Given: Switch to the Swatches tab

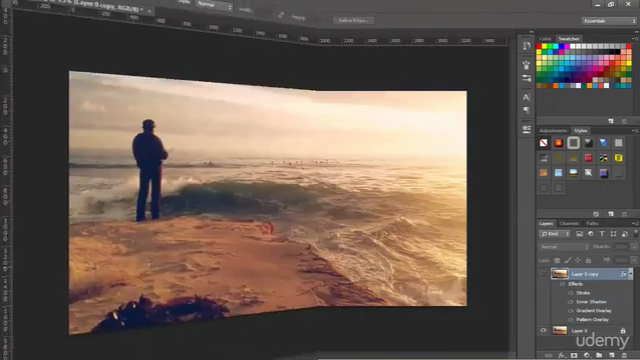Looking at the screenshot, I should (569, 39).
